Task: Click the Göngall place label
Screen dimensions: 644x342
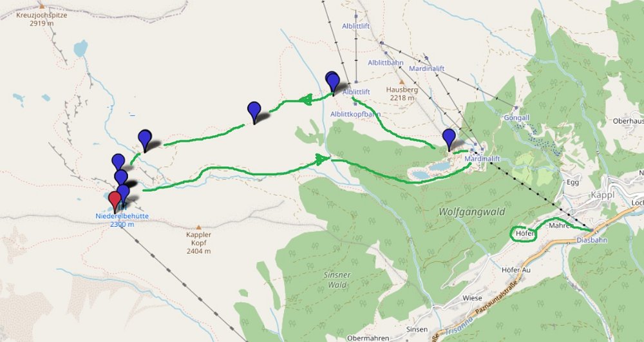Action: tap(516, 118)
